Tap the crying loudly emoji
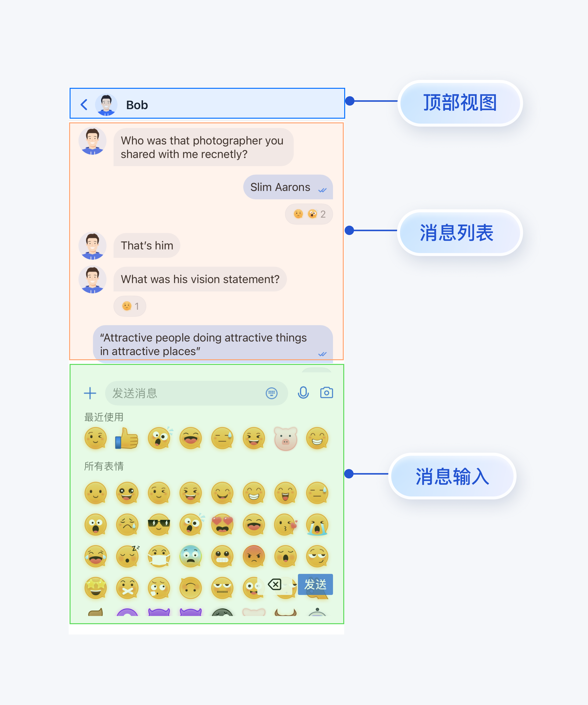 point(317,524)
